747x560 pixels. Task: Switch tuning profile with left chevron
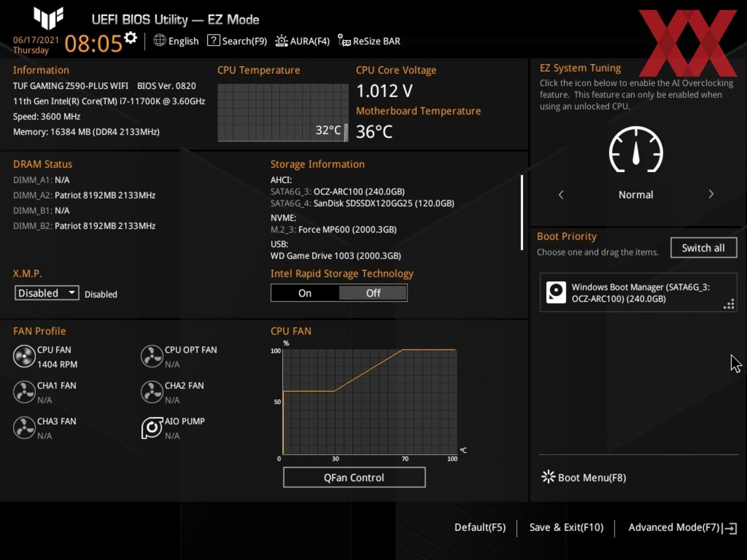pyautogui.click(x=561, y=194)
